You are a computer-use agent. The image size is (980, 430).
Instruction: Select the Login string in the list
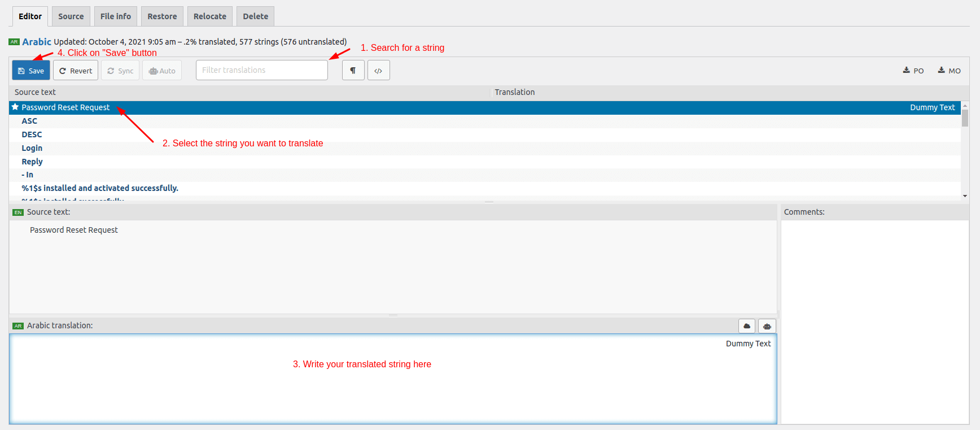tap(32, 148)
